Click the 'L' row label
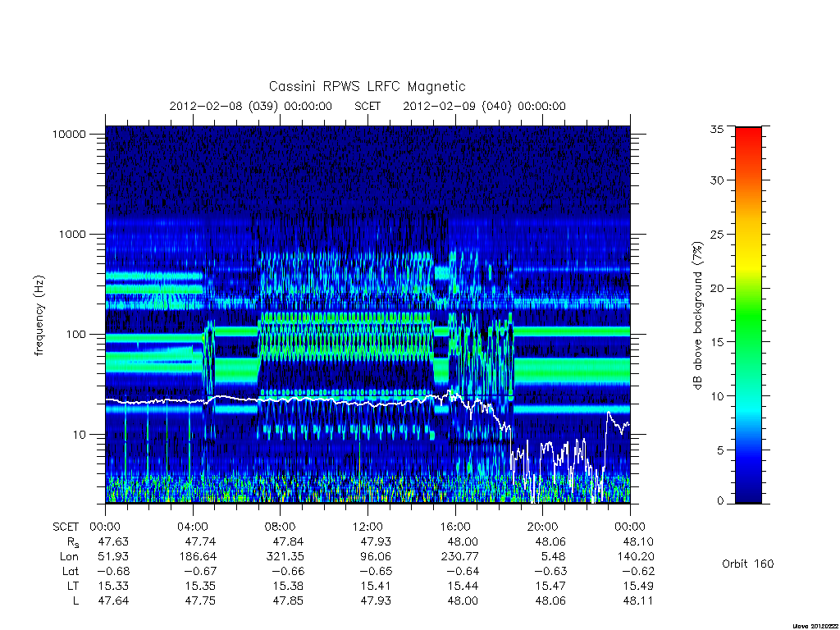This screenshot has width=840, height=630. click(76, 600)
